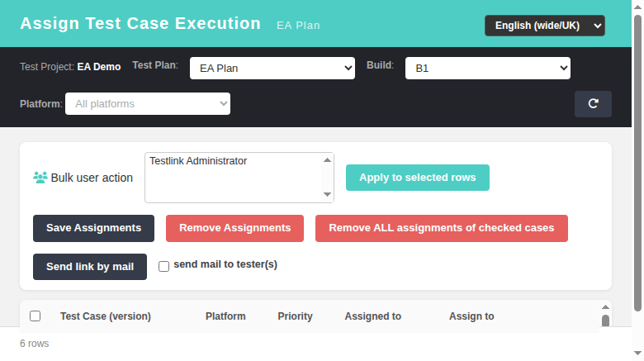Click the Assigned to column header
The width and height of the screenshot is (644, 361).
click(x=373, y=316)
